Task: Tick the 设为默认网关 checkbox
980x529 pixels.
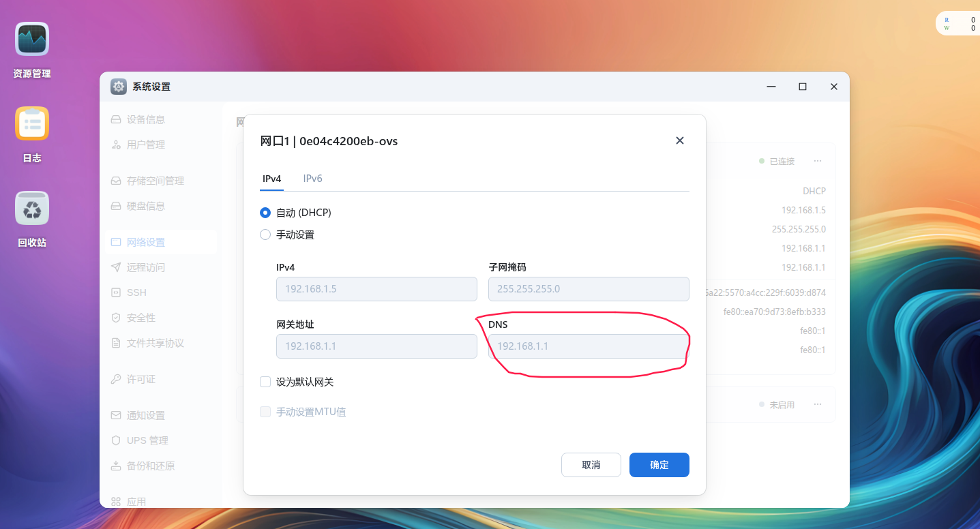Action: pos(265,382)
